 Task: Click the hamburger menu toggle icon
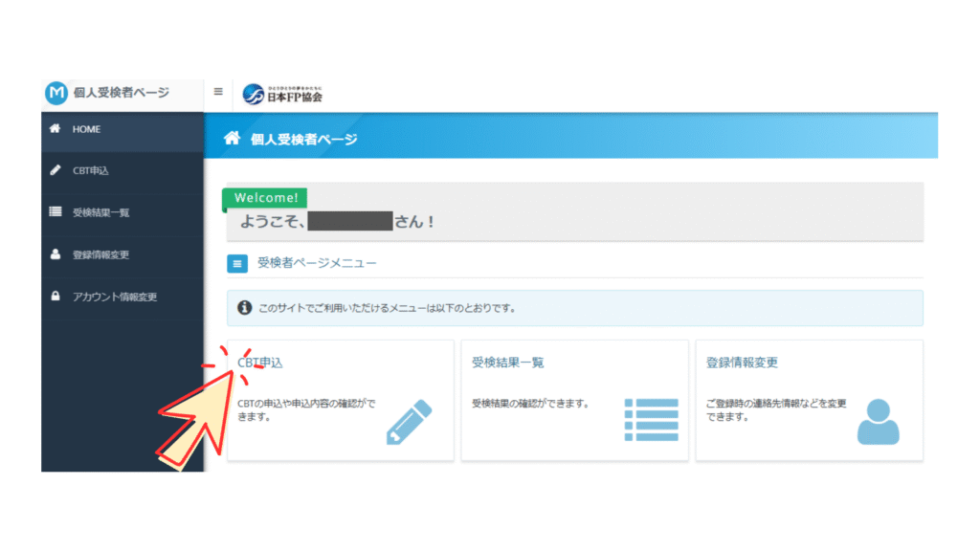pos(218,92)
